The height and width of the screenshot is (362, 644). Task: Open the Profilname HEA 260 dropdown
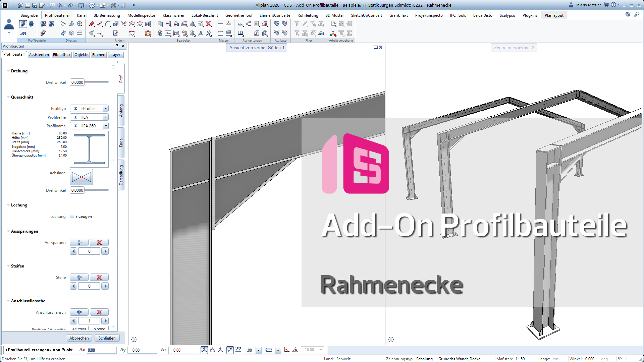tap(106, 126)
